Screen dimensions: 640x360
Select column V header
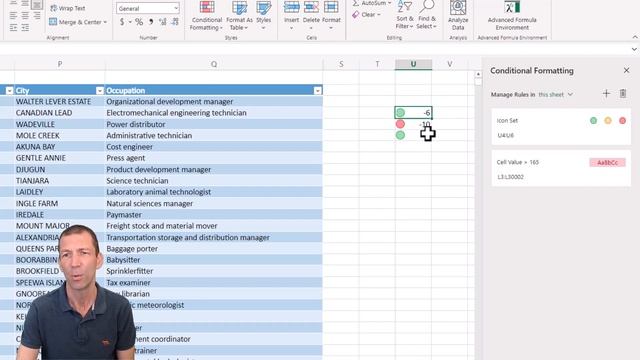pos(449,64)
